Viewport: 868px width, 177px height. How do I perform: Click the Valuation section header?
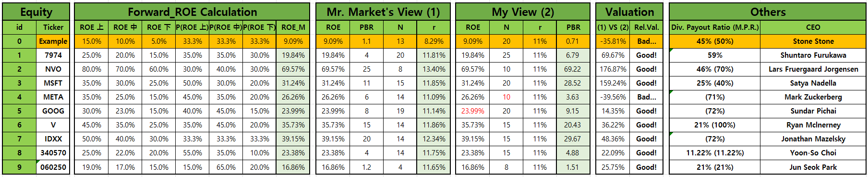[629, 12]
